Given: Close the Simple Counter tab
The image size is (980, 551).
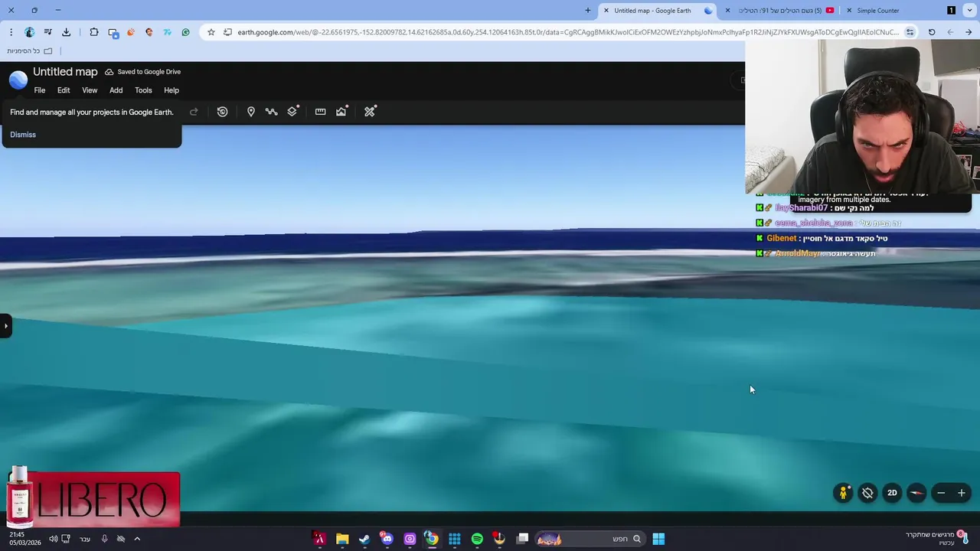Looking at the screenshot, I should [x=848, y=11].
